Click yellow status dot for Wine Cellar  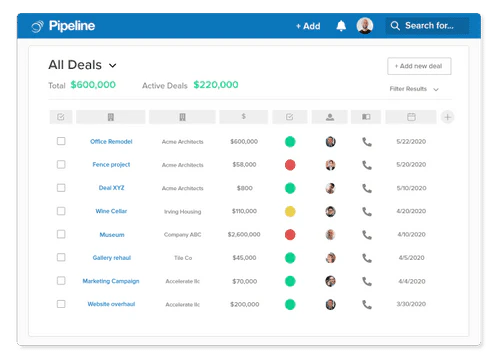coord(290,211)
